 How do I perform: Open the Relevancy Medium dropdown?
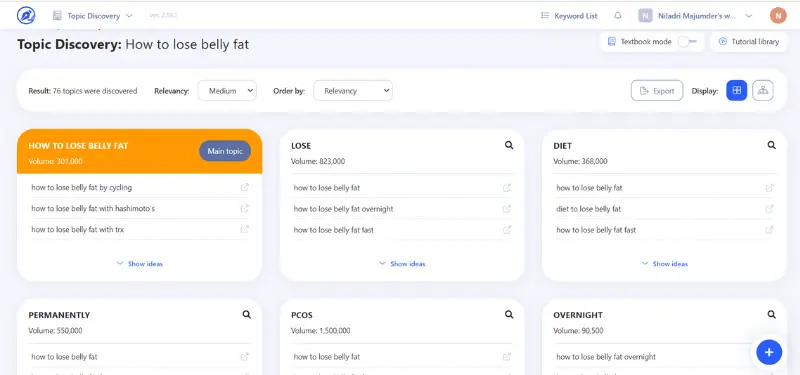click(227, 91)
